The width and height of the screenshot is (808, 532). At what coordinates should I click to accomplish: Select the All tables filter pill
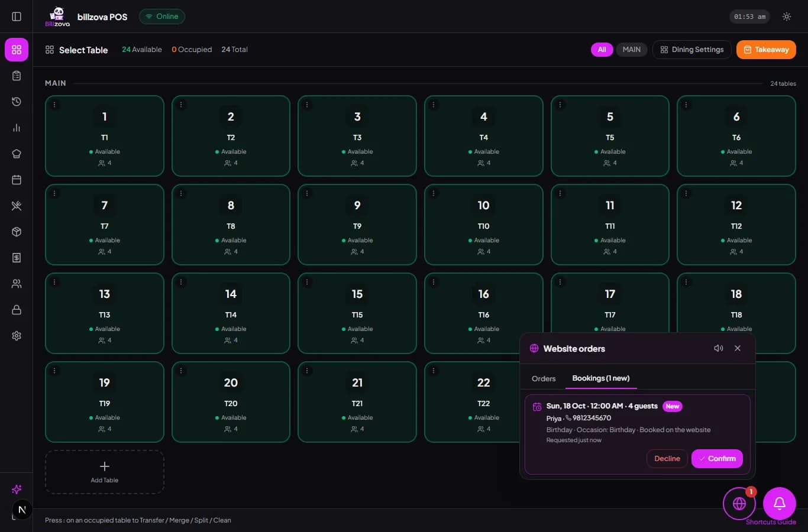pyautogui.click(x=602, y=50)
